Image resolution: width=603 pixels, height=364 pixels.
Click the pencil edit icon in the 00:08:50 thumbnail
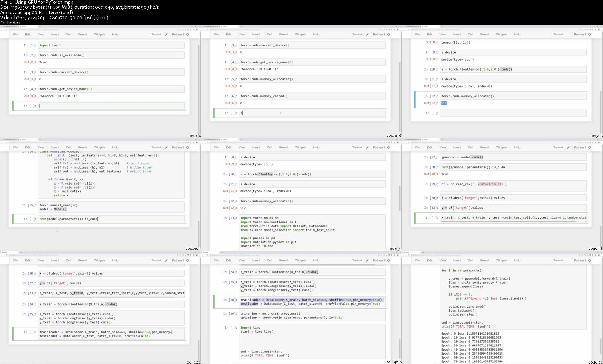367,147
